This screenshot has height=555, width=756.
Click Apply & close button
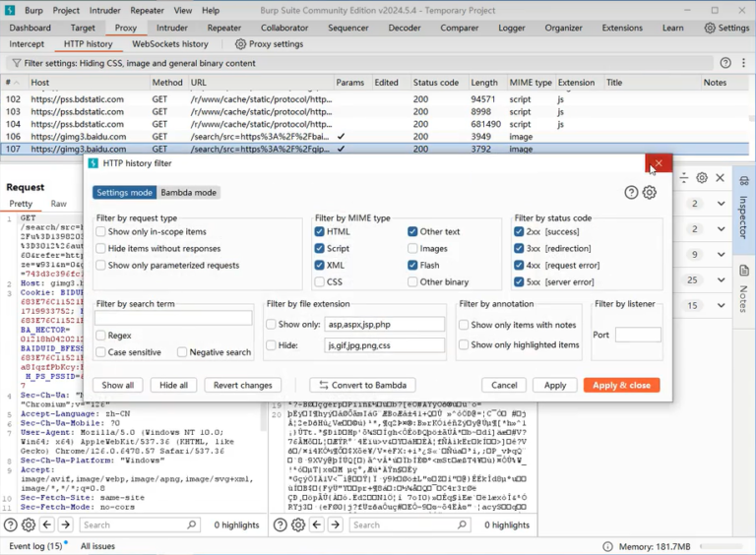click(621, 385)
